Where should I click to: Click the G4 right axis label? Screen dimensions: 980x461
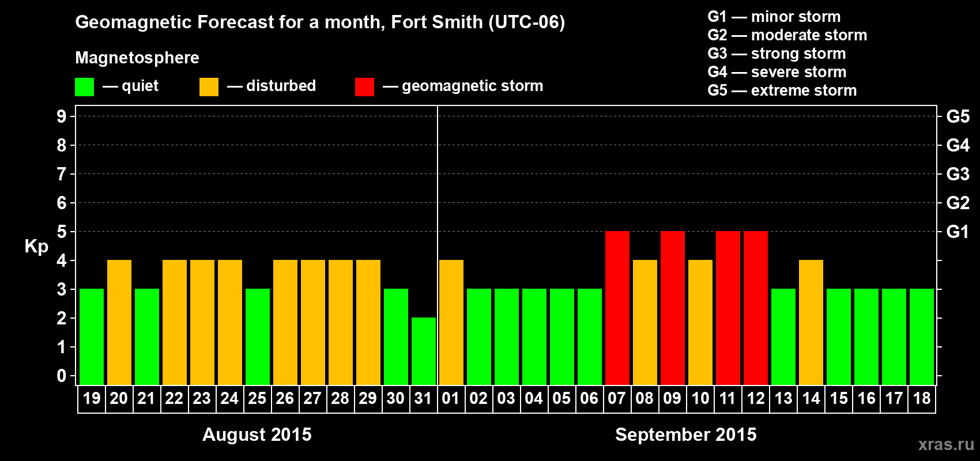click(958, 145)
